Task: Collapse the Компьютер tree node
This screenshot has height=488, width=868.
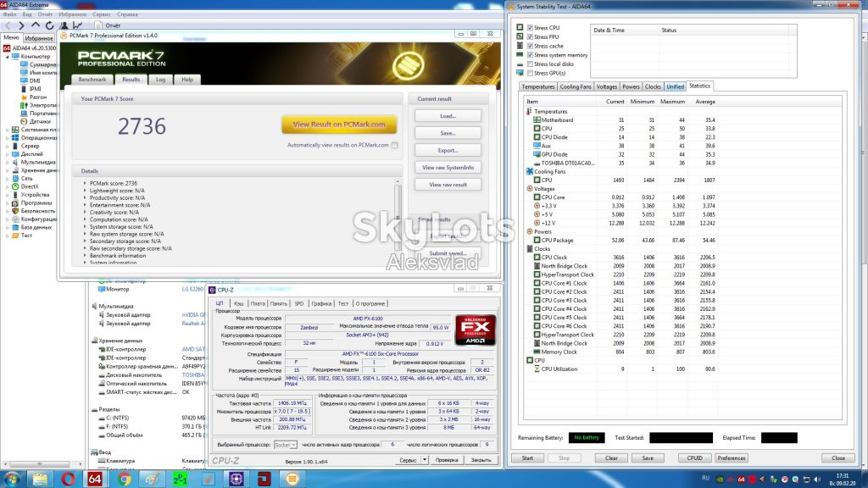Action: tap(7, 57)
